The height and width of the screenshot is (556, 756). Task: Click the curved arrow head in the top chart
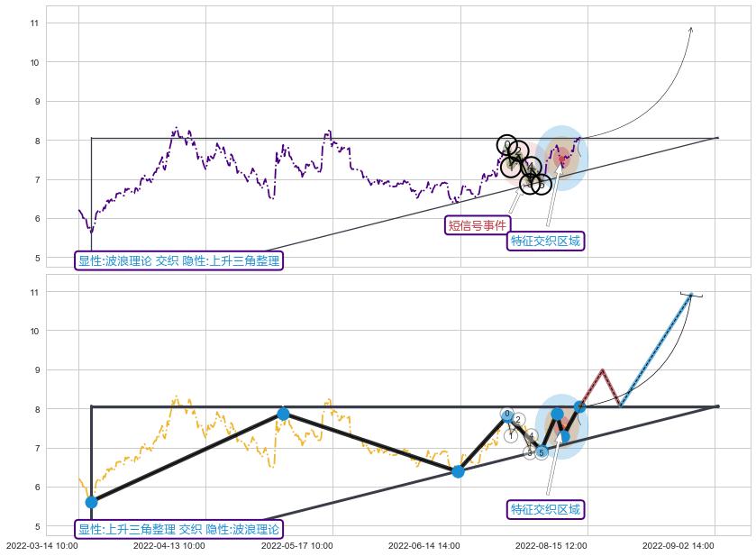[690, 30]
